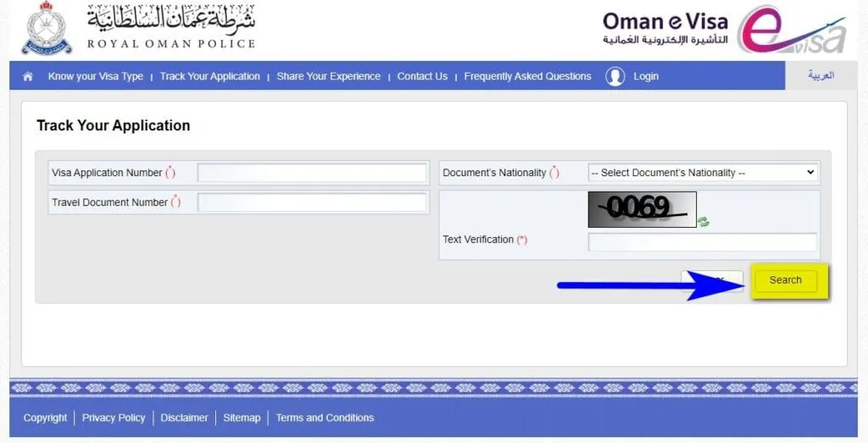Open the Disclaimer footer link

[184, 418]
